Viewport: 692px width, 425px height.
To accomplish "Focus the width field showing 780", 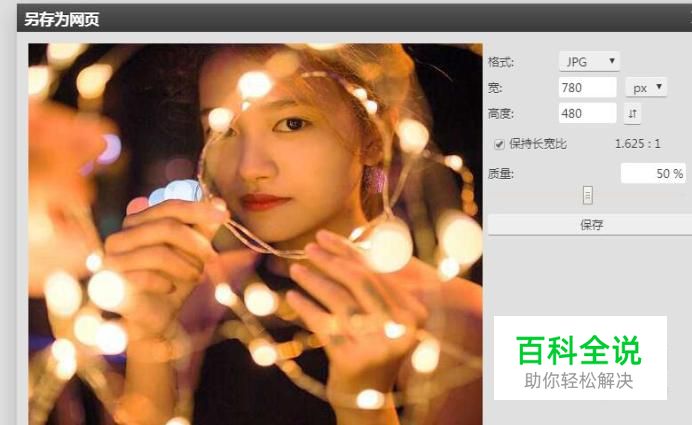I will click(587, 87).
